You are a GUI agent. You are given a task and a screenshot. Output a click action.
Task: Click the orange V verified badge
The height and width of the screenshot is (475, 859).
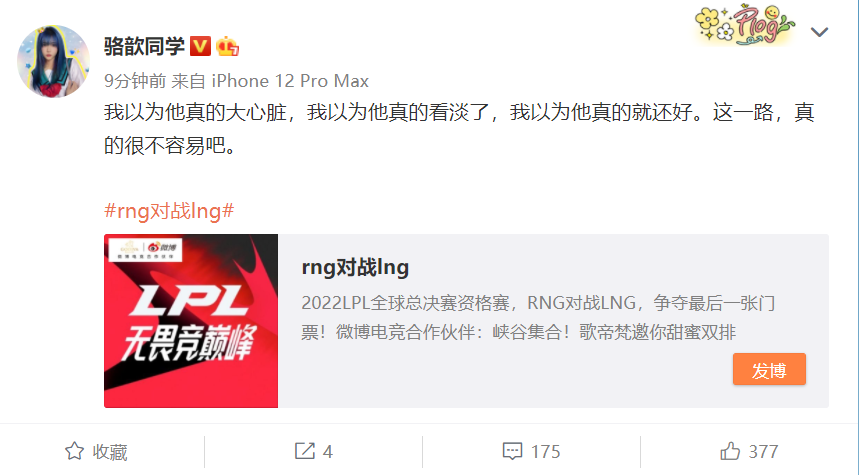201,47
